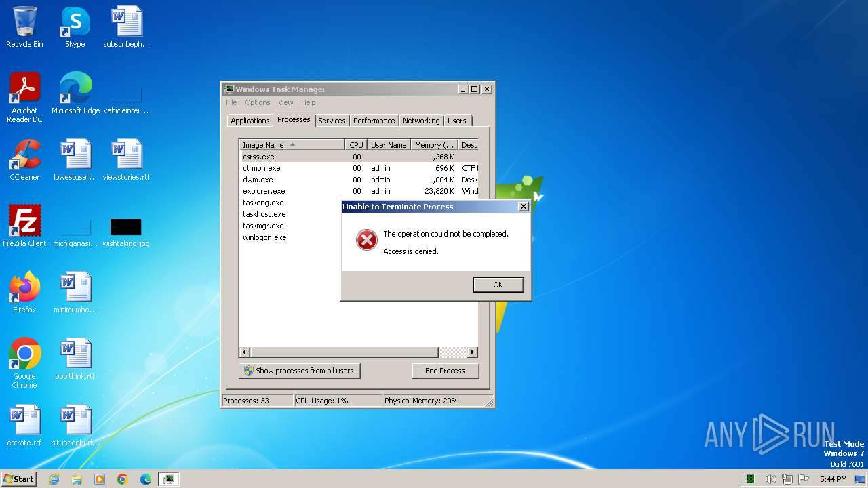Open poolthink.rtf on the desktop

75,360
